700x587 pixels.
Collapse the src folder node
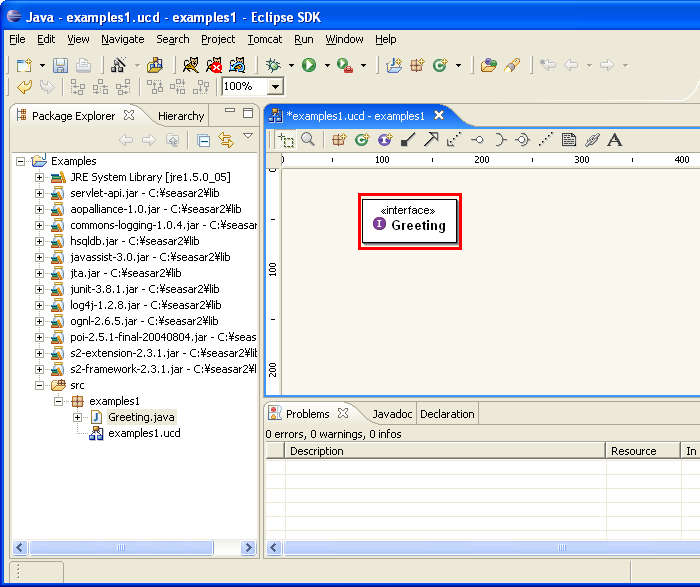(x=39, y=385)
